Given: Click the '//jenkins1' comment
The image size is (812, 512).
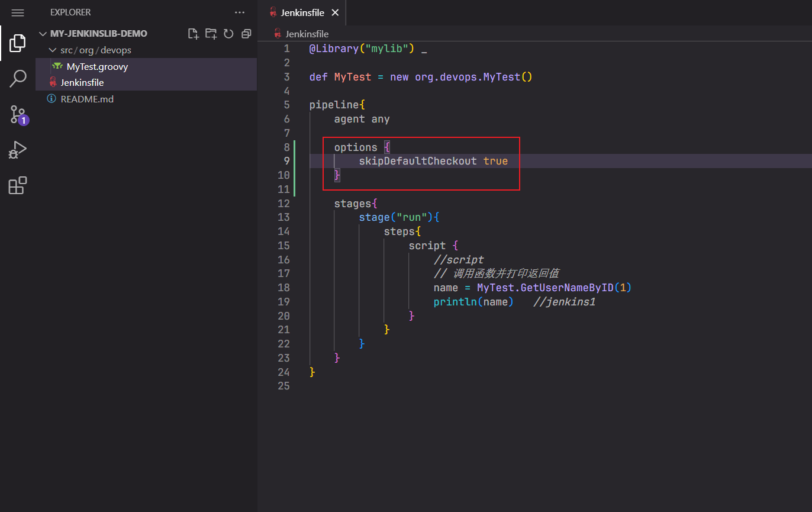Looking at the screenshot, I should pos(564,302).
